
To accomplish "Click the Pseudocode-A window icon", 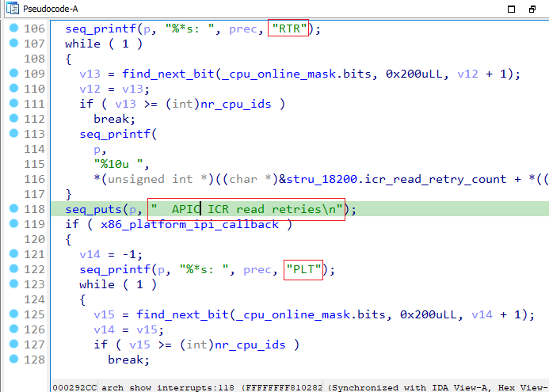I will pyautogui.click(x=12, y=9).
